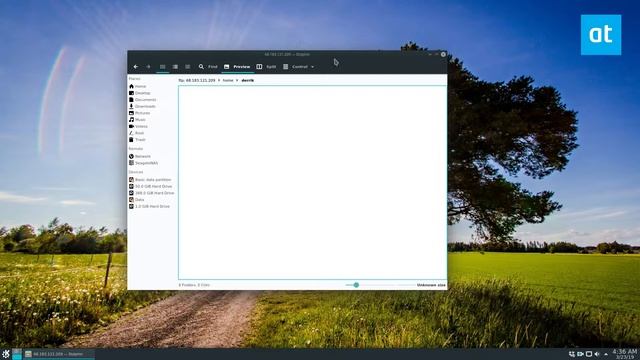Open the NAS entry under Remote
The height and width of the screenshot is (360, 640).
pos(143,163)
